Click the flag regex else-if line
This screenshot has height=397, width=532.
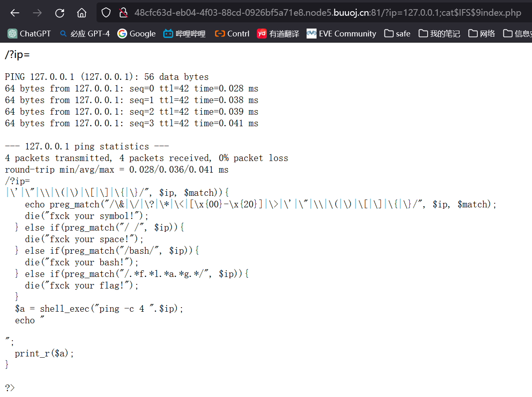(x=132, y=274)
